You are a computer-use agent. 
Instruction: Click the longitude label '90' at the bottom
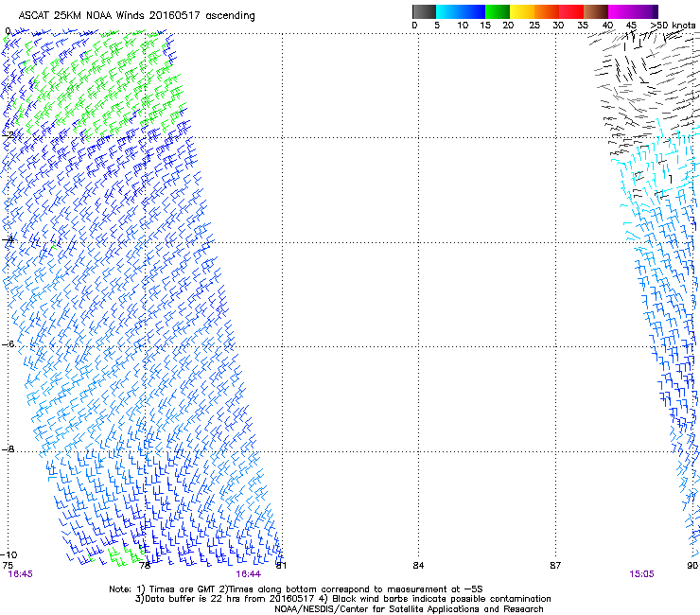click(x=692, y=566)
